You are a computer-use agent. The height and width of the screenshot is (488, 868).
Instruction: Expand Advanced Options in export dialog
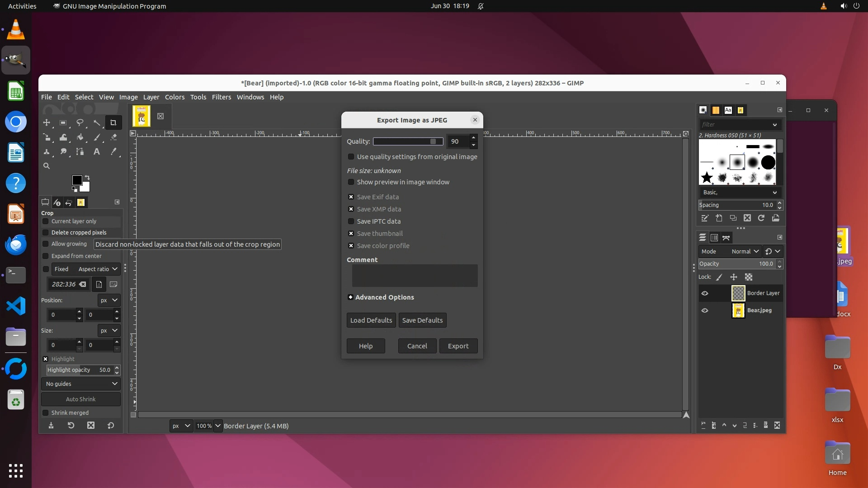[350, 297]
